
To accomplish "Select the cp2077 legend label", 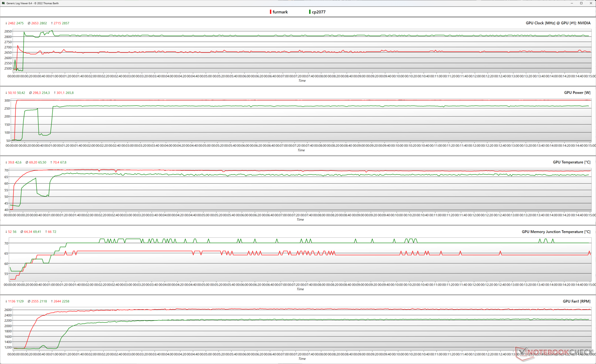I will 318,12.
